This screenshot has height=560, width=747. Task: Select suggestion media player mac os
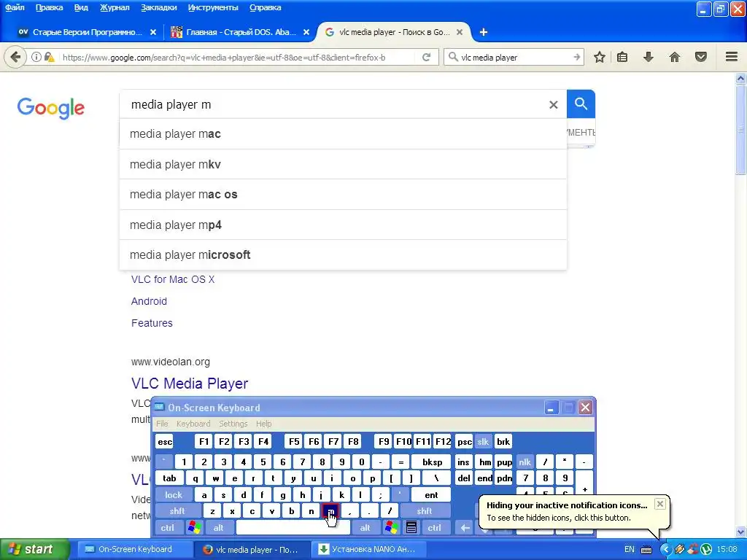click(x=343, y=194)
